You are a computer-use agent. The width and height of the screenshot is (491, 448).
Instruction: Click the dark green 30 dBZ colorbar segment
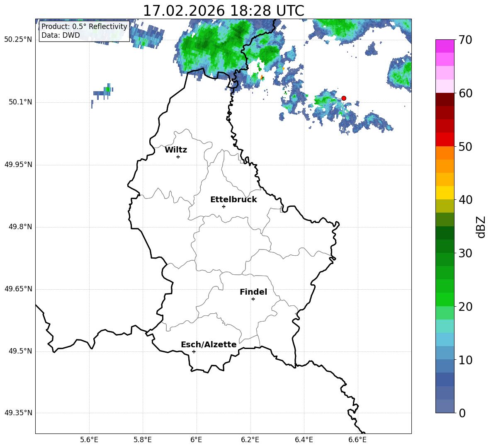[445, 246]
